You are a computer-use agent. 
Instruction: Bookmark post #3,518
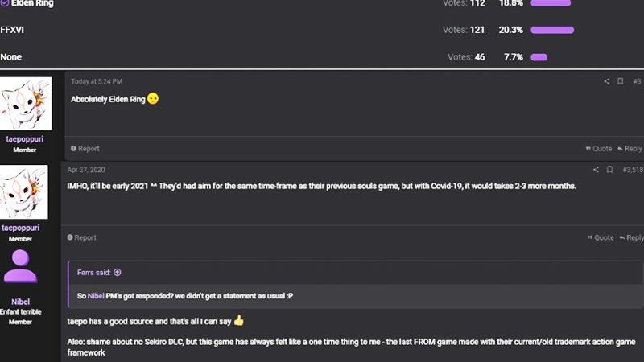(609, 170)
